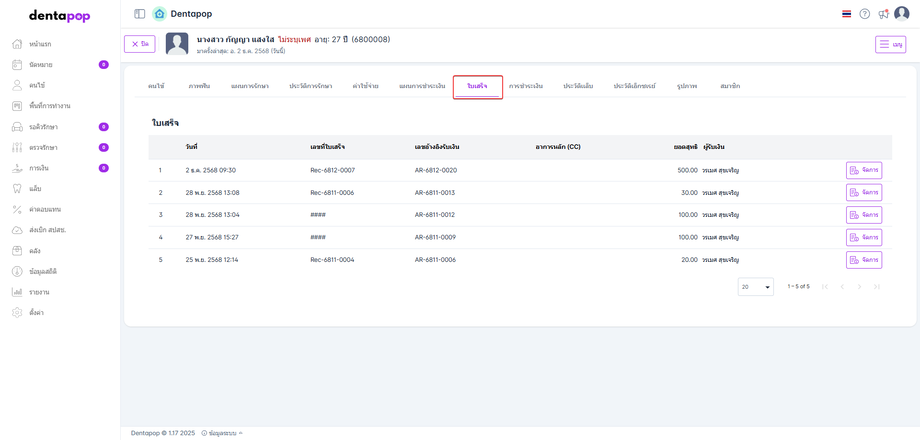Switch to the ประวัติเอ็กซเรย์ tab
This screenshot has height=440, width=920.
click(x=634, y=86)
